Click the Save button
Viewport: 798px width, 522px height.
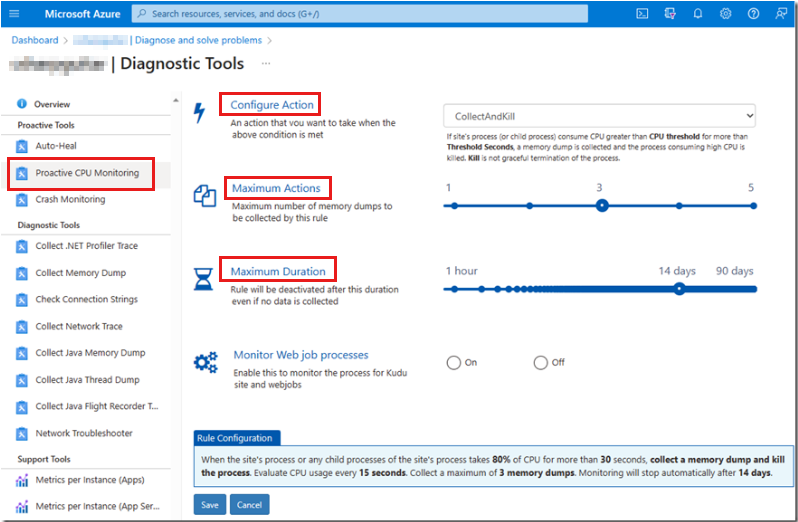(209, 505)
